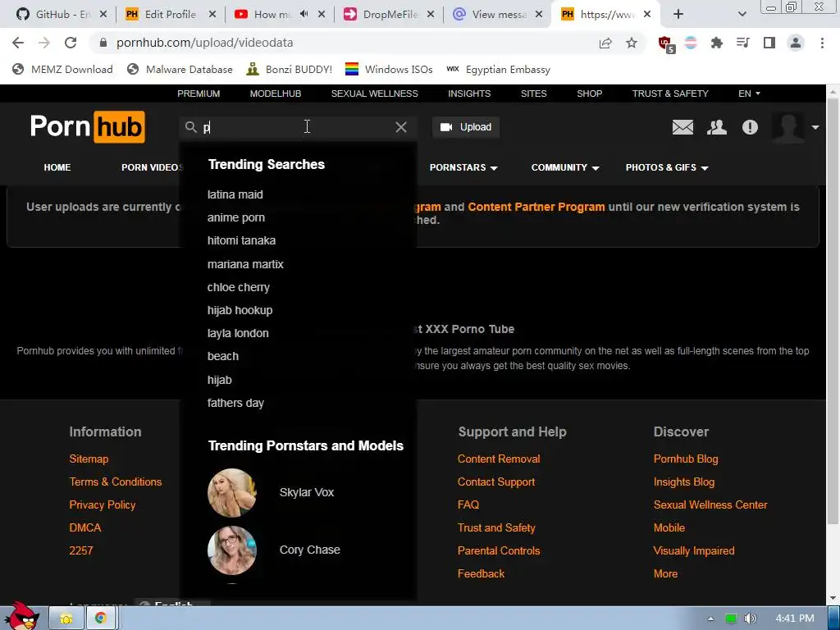Select the 'beach' trending search
Viewport: 840px width, 630px height.
223,356
